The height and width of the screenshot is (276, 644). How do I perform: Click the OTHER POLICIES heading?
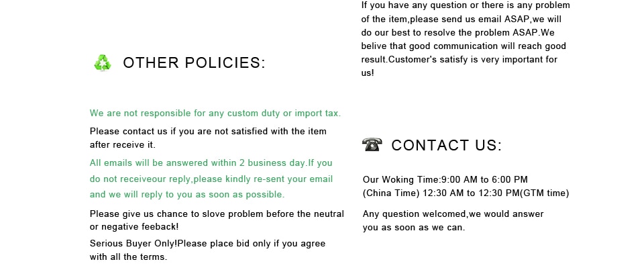click(x=195, y=63)
